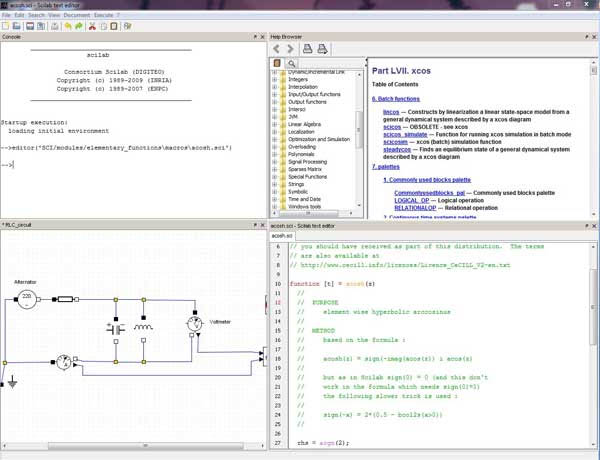This screenshot has width=600, height=460.
Task: Click the RLC_circuit horizontal scrollbar
Action: (145, 445)
